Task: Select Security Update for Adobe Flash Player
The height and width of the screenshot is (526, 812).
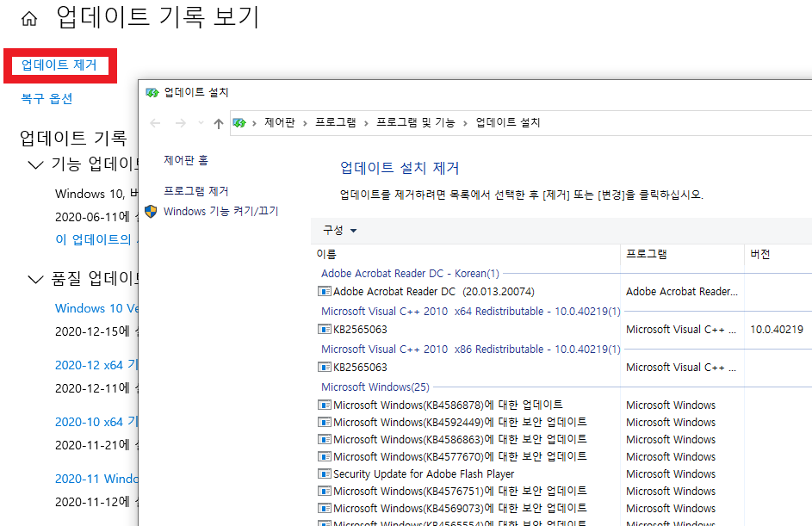Action: (x=424, y=473)
